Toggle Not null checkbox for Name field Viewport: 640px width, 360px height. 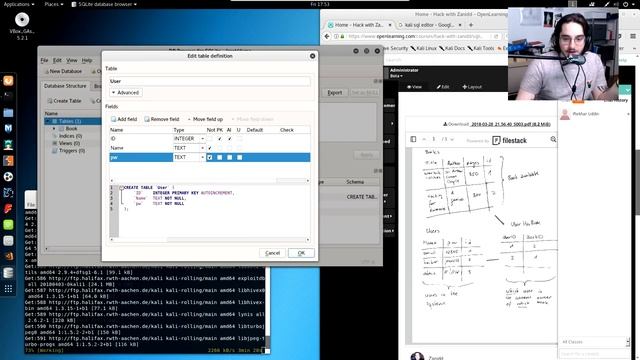click(210, 148)
